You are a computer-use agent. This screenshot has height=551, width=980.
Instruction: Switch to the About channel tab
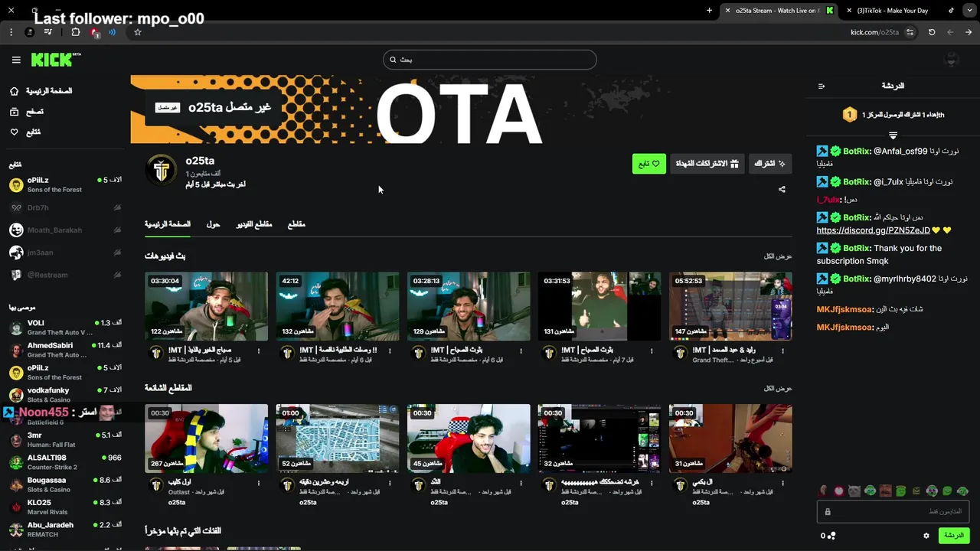pyautogui.click(x=213, y=224)
